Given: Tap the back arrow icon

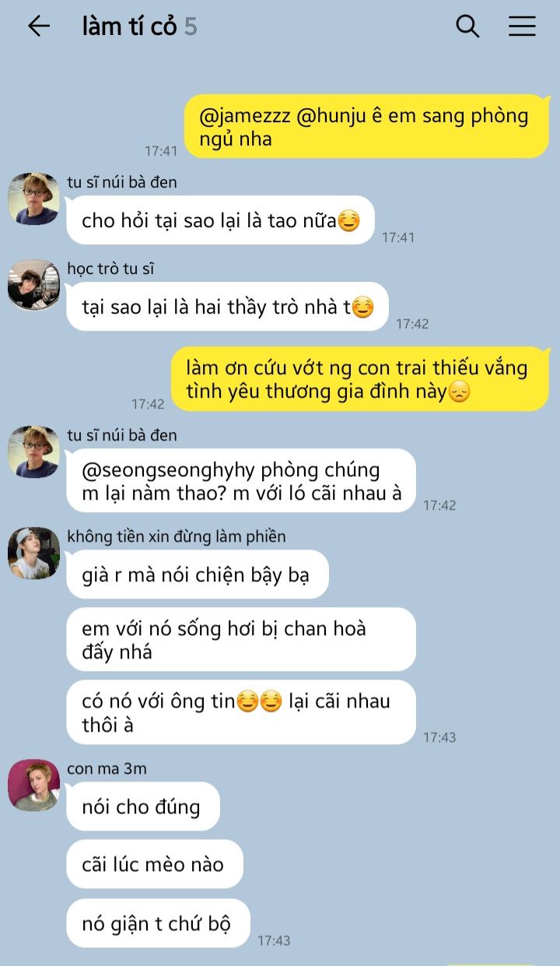Looking at the screenshot, I should [x=38, y=26].
